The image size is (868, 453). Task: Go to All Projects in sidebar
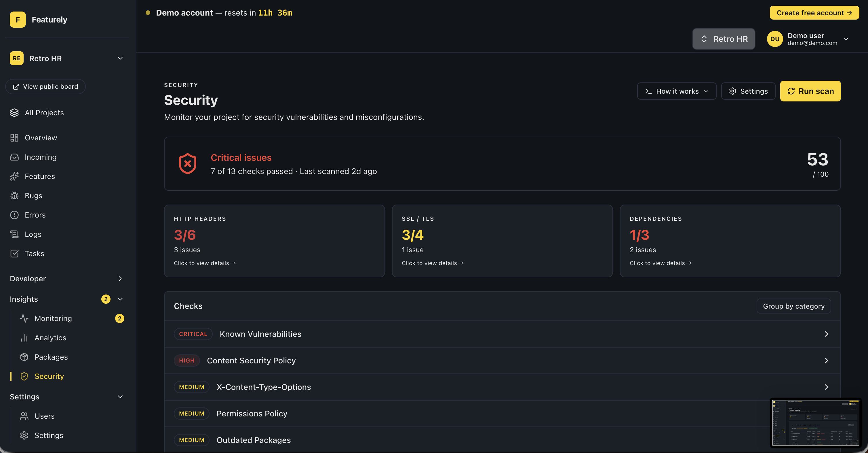click(x=44, y=113)
